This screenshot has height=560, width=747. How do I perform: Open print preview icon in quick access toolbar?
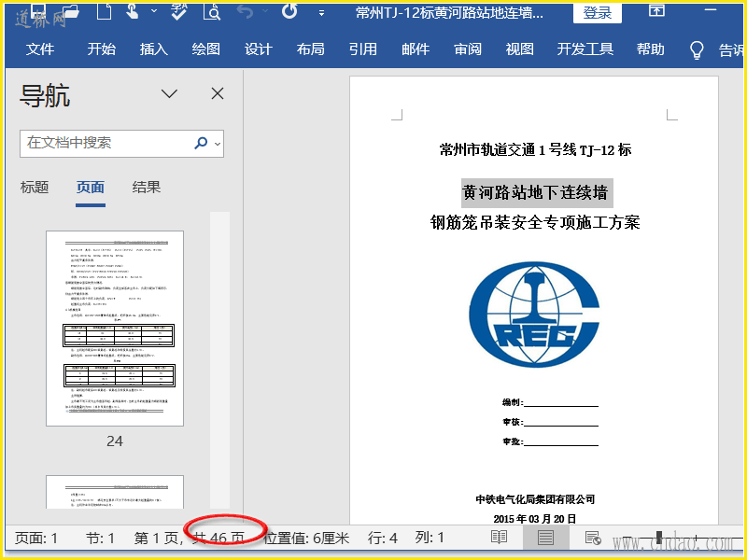212,12
